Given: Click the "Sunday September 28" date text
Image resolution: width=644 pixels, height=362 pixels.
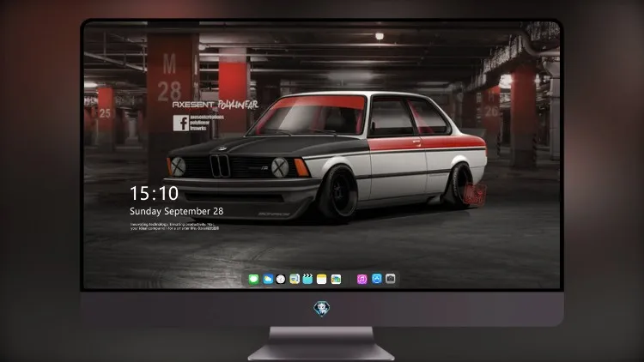Looking at the screenshot, I should click(177, 211).
